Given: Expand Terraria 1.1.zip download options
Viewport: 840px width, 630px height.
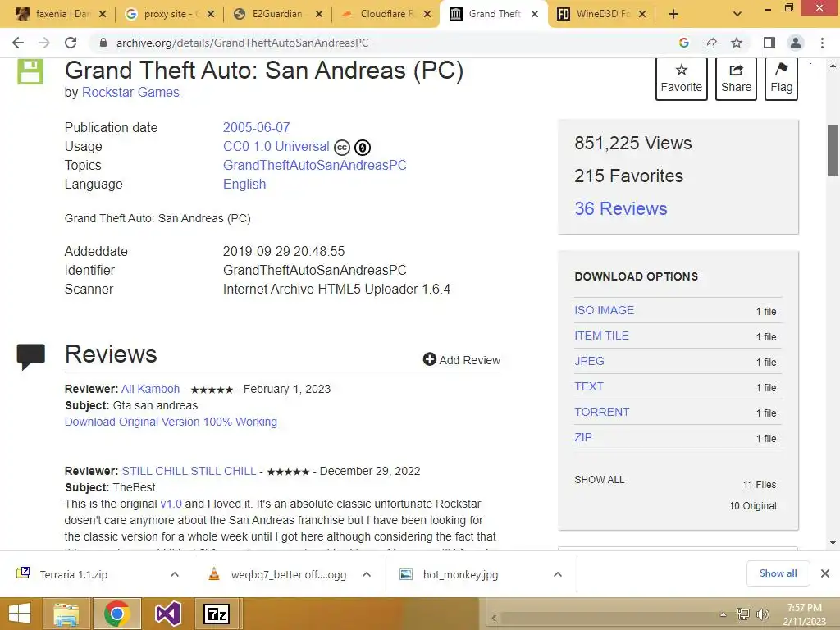Looking at the screenshot, I should [x=175, y=574].
